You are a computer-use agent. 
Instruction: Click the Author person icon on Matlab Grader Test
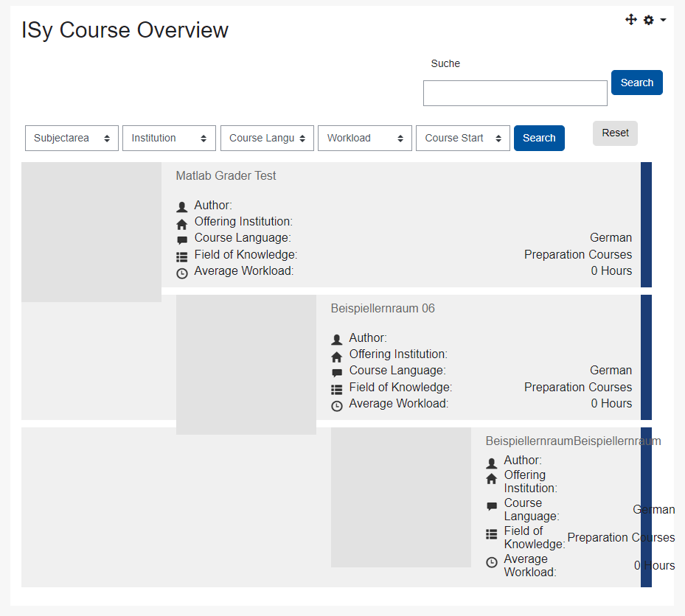[x=181, y=205]
